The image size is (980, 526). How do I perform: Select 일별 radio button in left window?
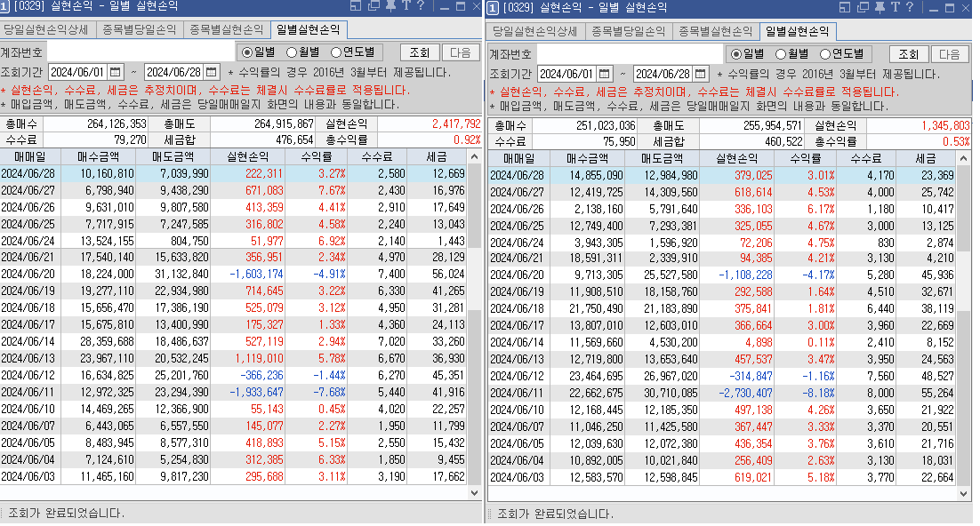point(247,52)
